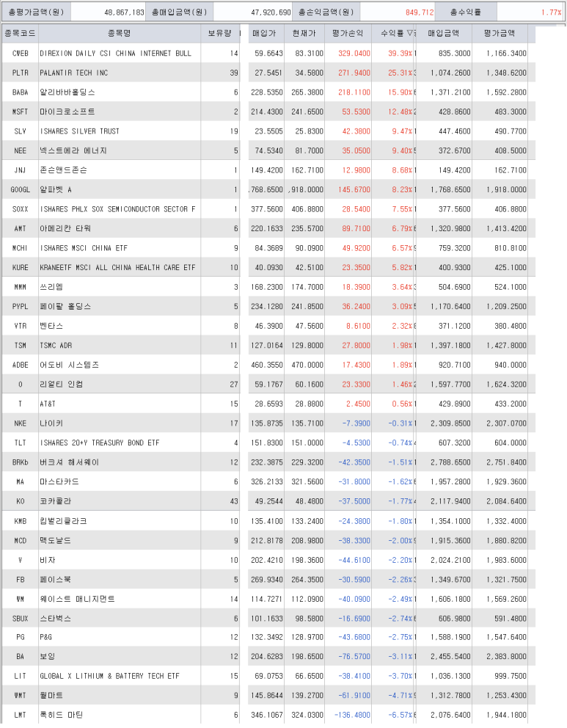567x728 pixels.
Task: Select the 총매입금액 value 47,920,690
Action: [271, 12]
